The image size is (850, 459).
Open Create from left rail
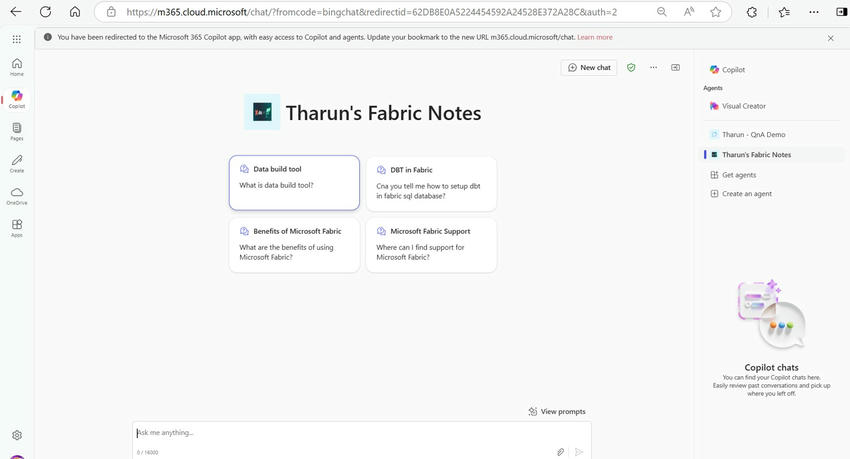coord(17,164)
